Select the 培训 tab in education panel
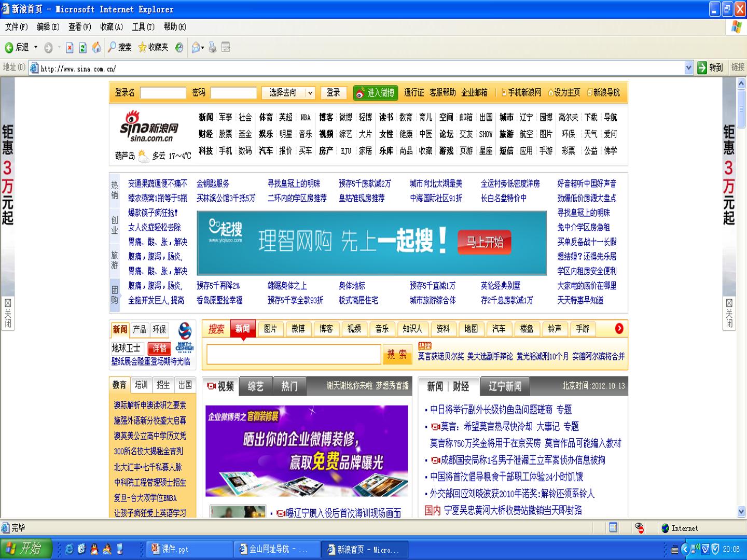The width and height of the screenshot is (747, 560). [141, 385]
